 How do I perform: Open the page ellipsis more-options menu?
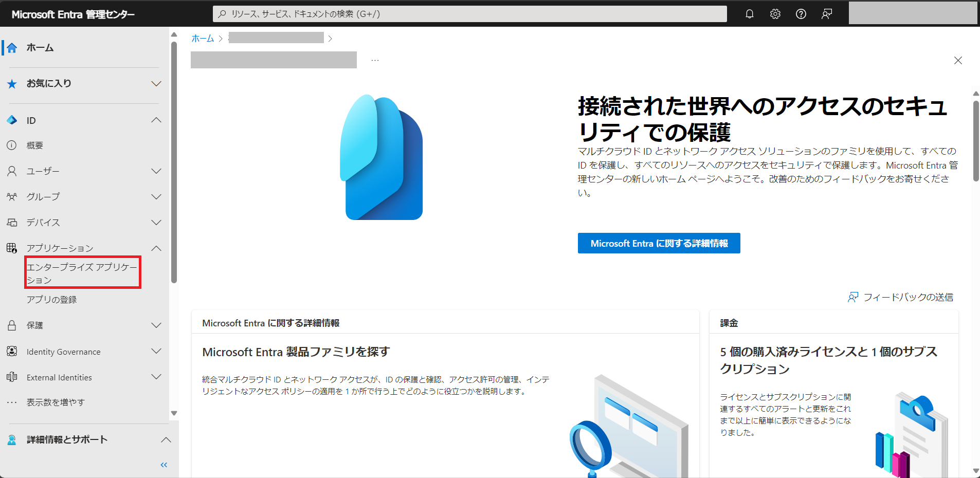[x=375, y=60]
